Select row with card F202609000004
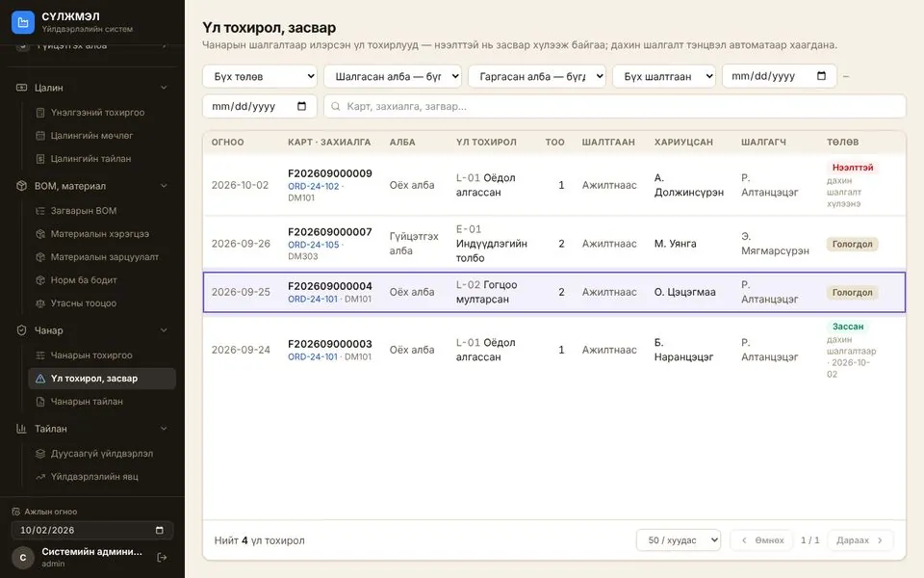The image size is (924, 578). point(554,292)
